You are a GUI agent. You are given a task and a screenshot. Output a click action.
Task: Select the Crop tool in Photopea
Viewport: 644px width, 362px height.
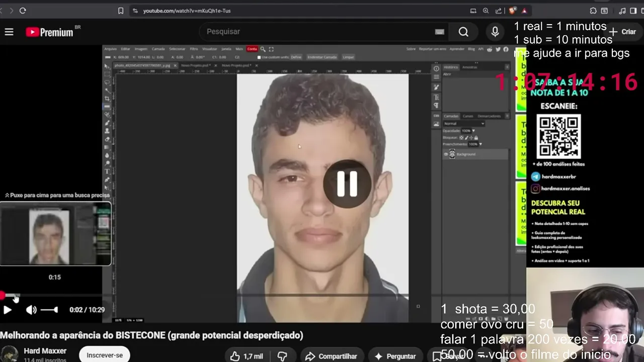[107, 99]
